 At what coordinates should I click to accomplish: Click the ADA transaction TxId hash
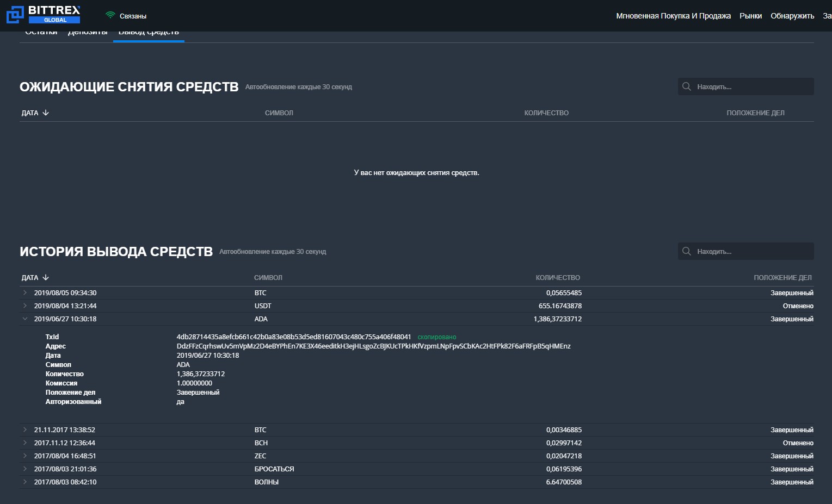(x=294, y=337)
